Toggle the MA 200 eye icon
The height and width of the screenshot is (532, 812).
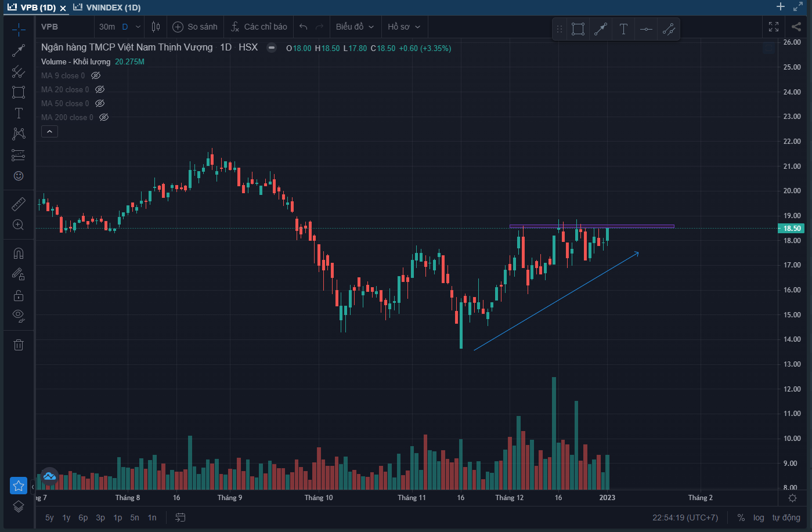(x=104, y=117)
